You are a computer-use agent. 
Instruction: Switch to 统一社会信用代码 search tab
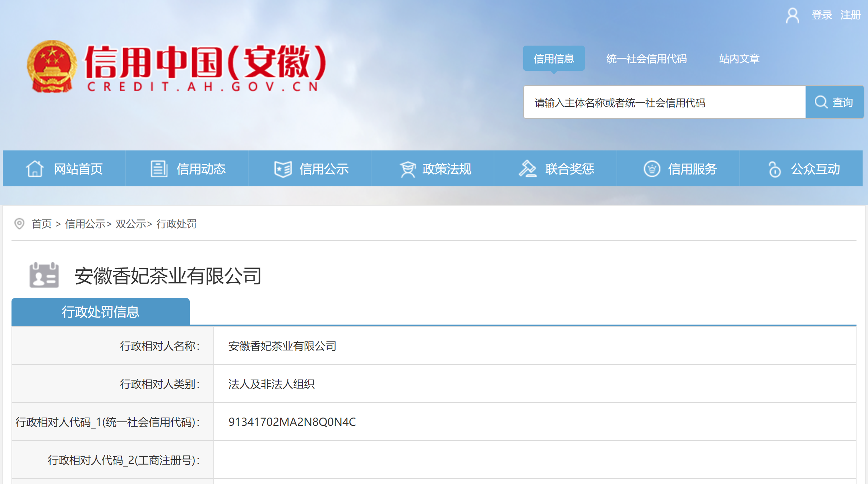coord(646,59)
